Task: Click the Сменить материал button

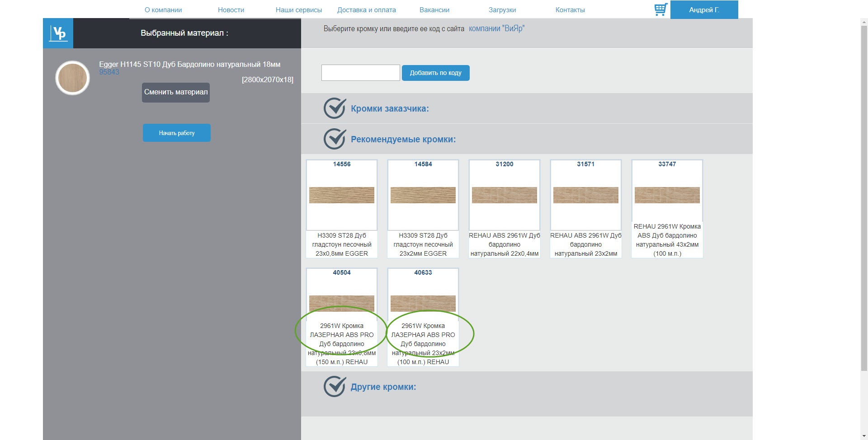Action: pos(176,92)
